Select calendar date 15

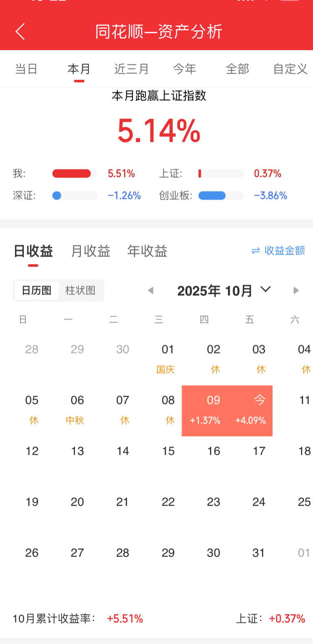tap(168, 451)
